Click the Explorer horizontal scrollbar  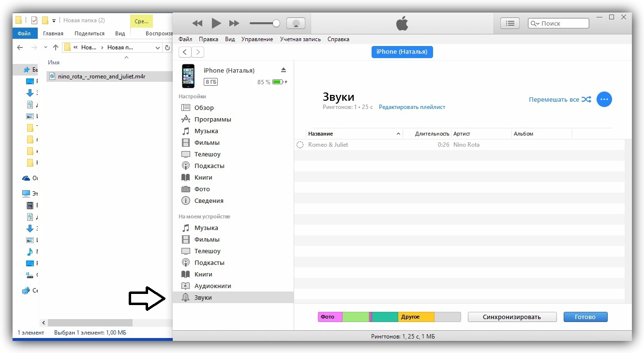pos(90,322)
